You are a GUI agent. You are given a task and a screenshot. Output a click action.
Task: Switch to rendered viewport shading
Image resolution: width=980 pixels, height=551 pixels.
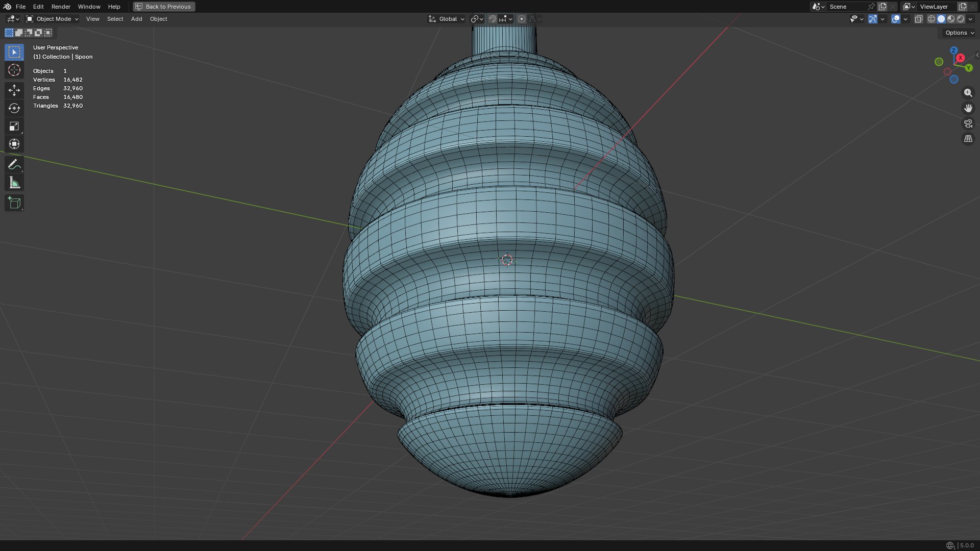click(961, 19)
